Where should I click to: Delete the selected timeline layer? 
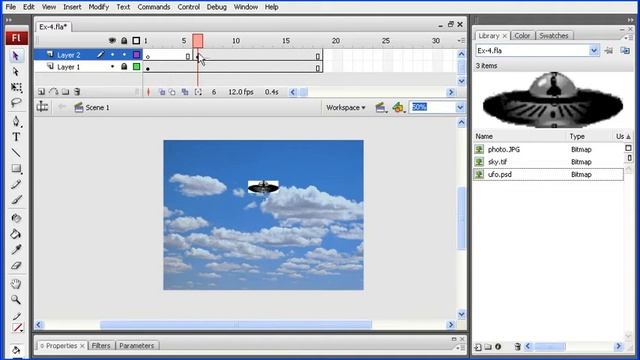[x=77, y=92]
